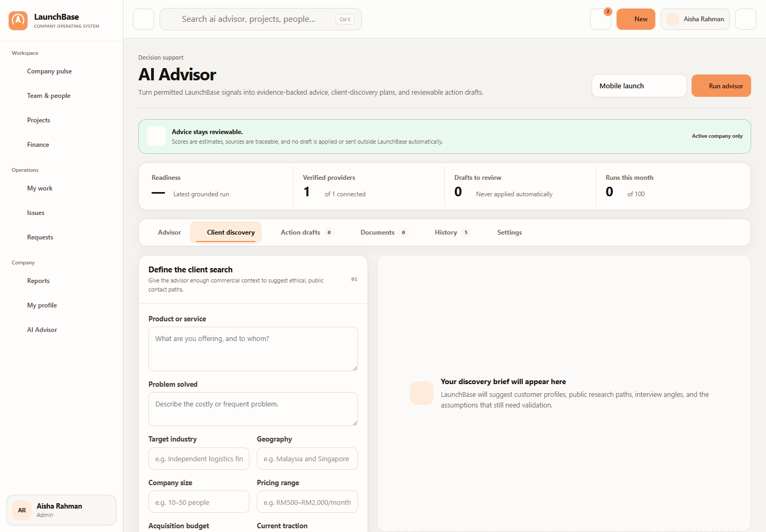Click the "Current traction" field label
This screenshot has width=766, height=532.
(x=282, y=526)
